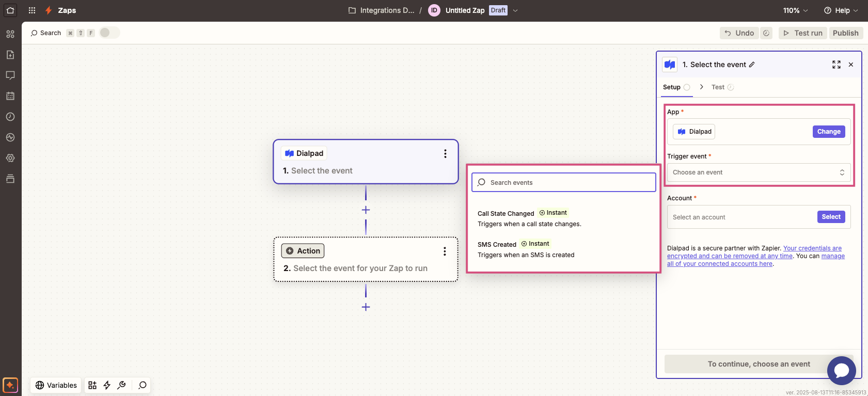Click the lightning bolt icon in bottom toolbar

click(x=107, y=385)
